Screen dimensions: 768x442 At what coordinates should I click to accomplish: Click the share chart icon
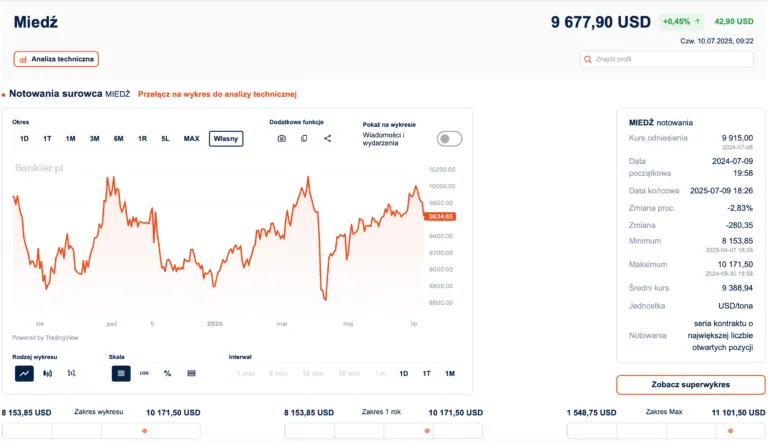327,138
